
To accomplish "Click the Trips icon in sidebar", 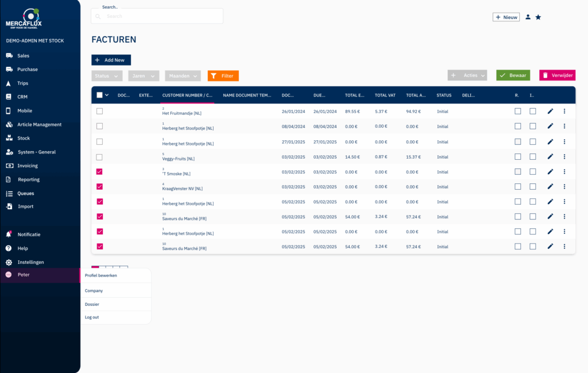I will point(9,83).
